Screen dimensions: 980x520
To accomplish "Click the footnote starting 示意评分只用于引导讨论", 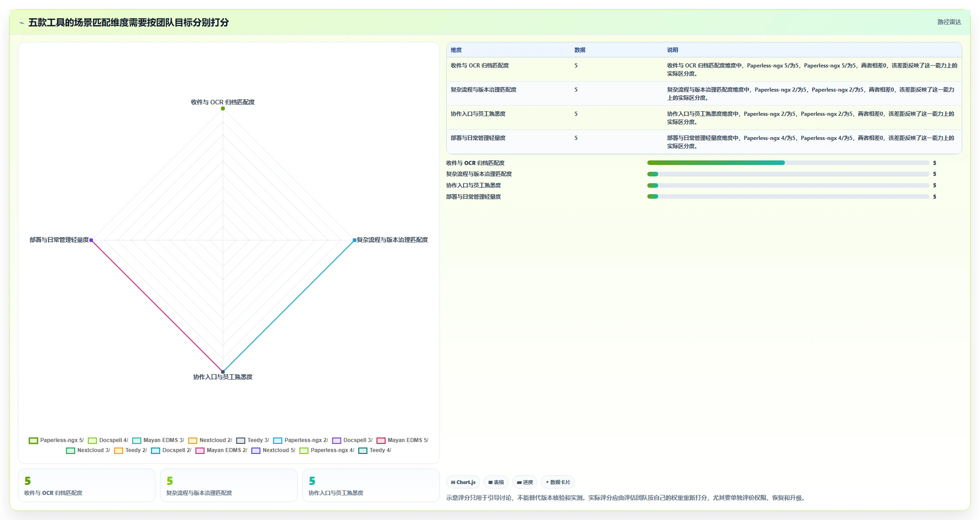I will (x=627, y=498).
